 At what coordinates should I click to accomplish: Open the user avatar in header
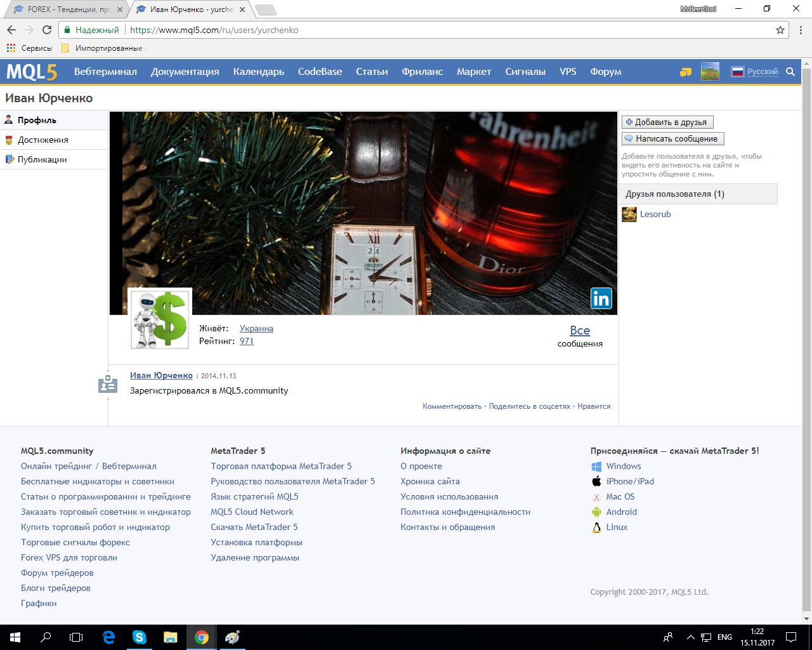[710, 72]
